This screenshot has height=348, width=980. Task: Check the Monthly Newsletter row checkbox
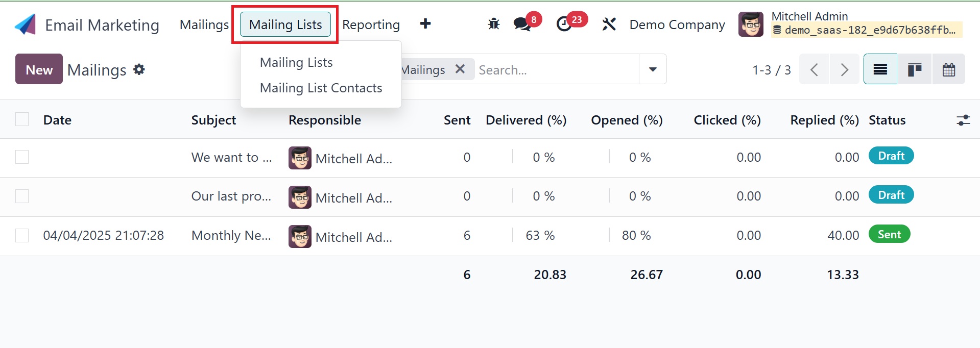[22, 235]
